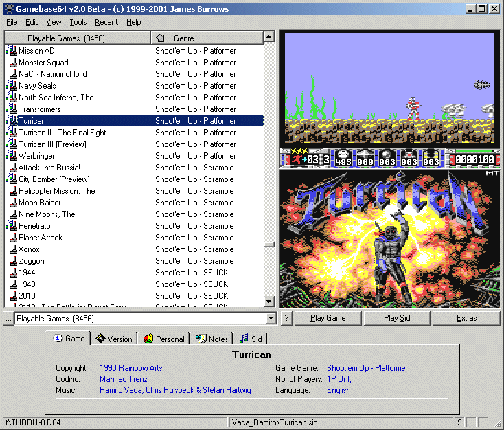Image resolution: width=504 pixels, height=430 pixels.
Task: Open the view filter ellipsis button
Action: tap(8, 319)
